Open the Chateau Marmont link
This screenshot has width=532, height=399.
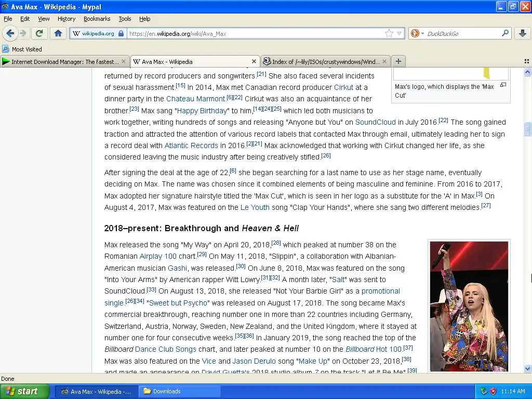point(195,99)
